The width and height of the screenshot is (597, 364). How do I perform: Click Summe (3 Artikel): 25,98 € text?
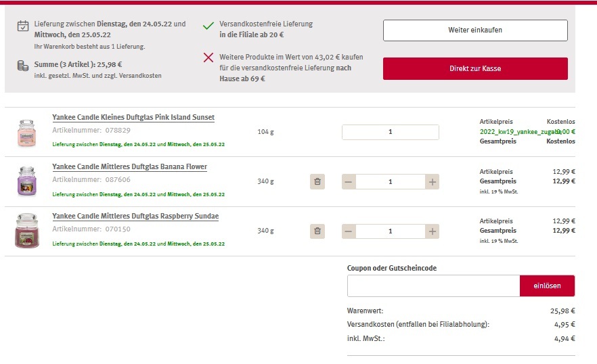click(78, 64)
